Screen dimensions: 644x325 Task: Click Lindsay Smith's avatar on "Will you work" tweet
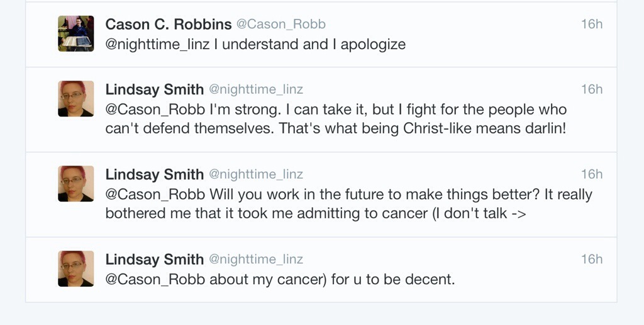76,184
